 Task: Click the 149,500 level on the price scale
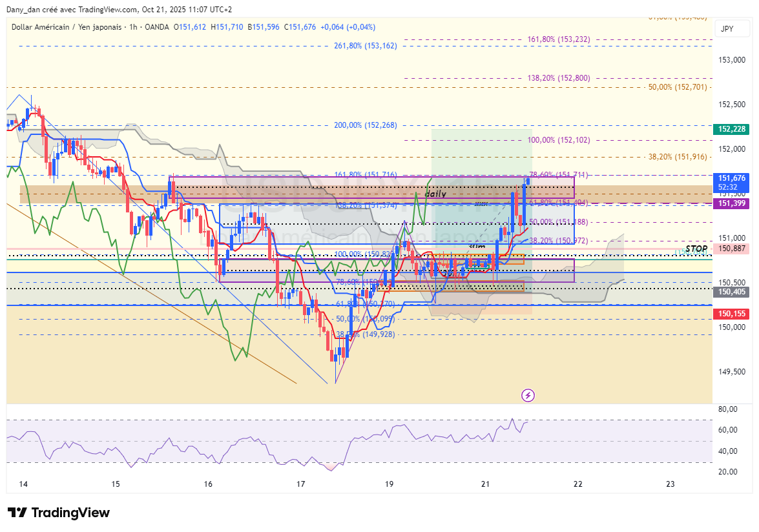tap(732, 372)
